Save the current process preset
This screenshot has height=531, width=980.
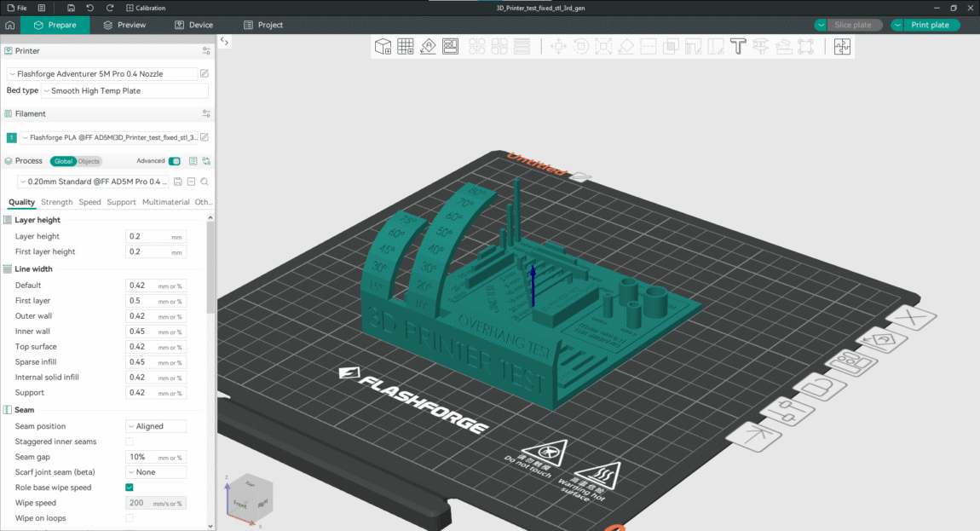178,182
